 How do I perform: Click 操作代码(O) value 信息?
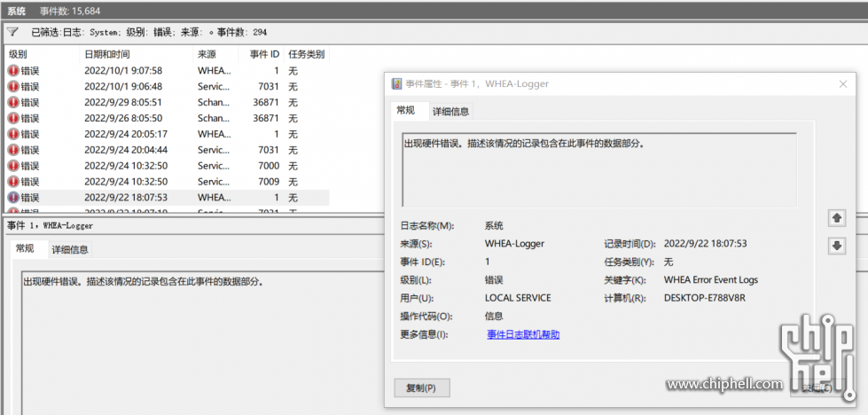tap(494, 316)
